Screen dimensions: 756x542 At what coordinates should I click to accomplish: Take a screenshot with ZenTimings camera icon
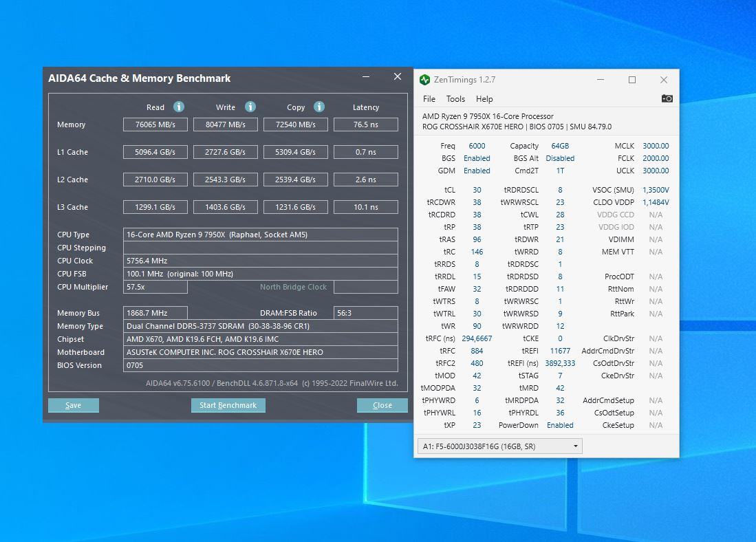(x=667, y=98)
